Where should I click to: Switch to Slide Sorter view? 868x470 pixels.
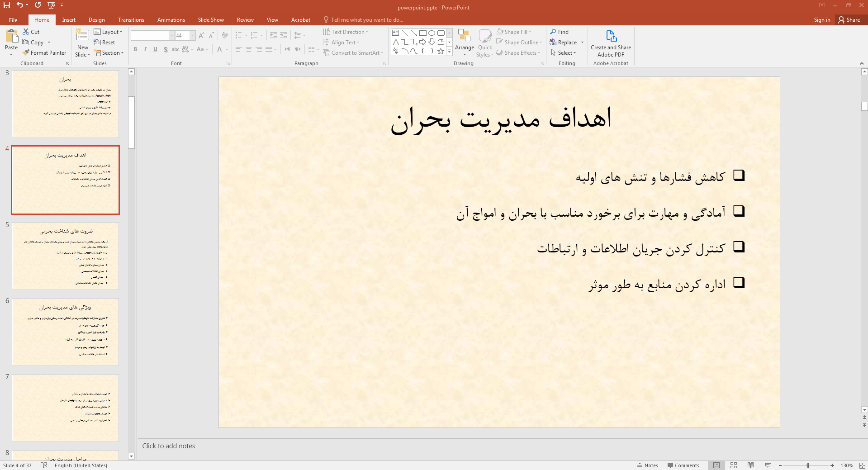[734, 465]
